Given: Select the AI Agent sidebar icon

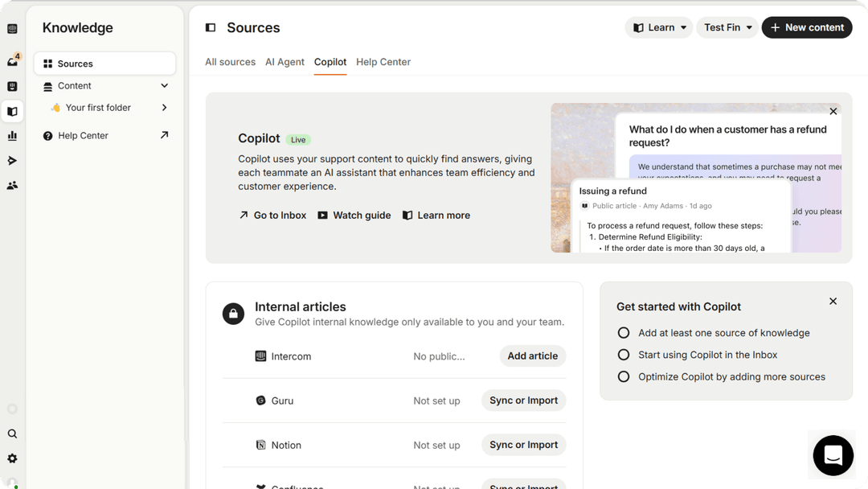Looking at the screenshot, I should [x=12, y=86].
